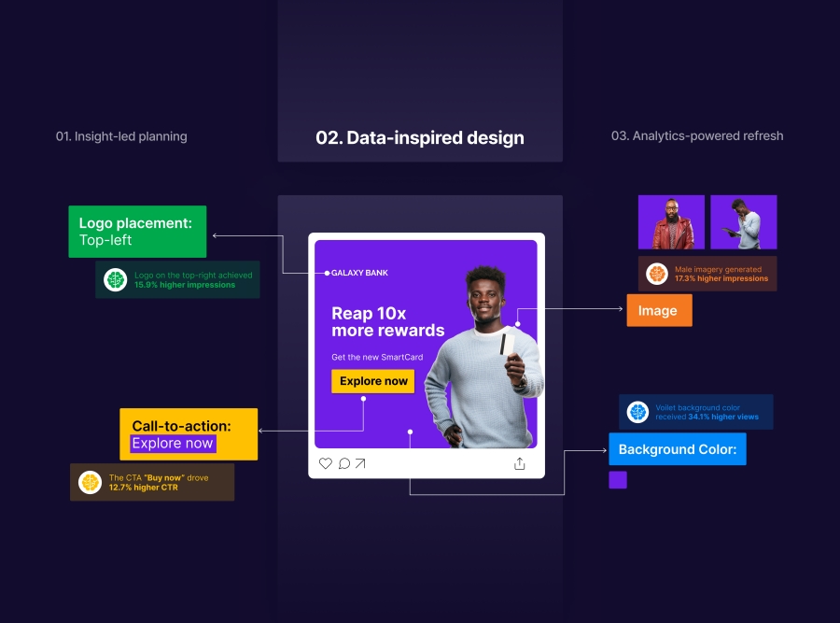Screen dimensions: 840x623
Task: Click the yellow brain insight icon
Action: point(90,482)
